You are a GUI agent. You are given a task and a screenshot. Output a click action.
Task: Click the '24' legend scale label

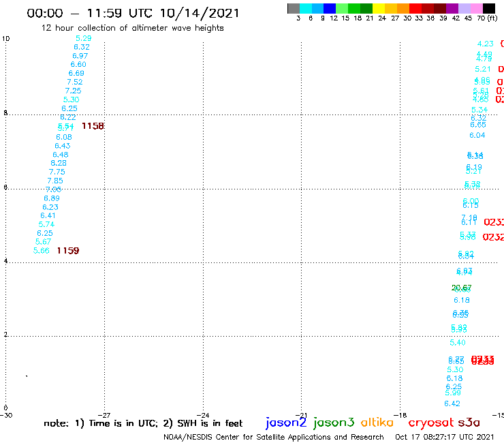pos(382,18)
